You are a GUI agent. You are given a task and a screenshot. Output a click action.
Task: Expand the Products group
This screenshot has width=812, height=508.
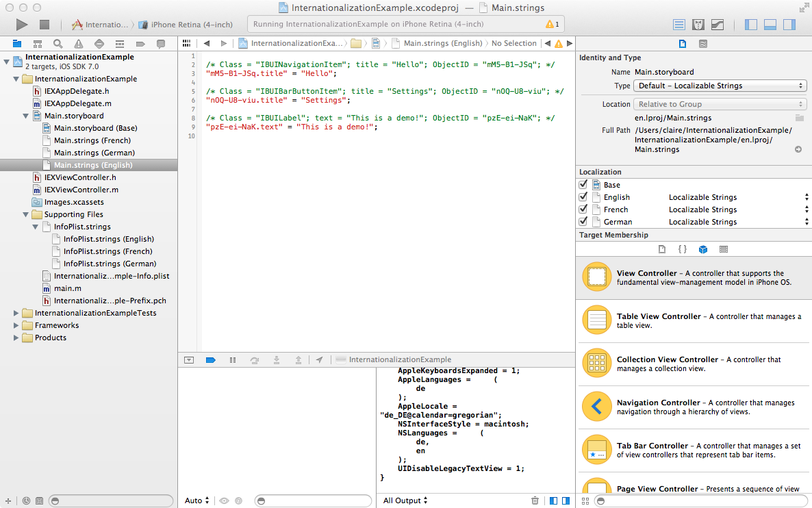(16, 338)
